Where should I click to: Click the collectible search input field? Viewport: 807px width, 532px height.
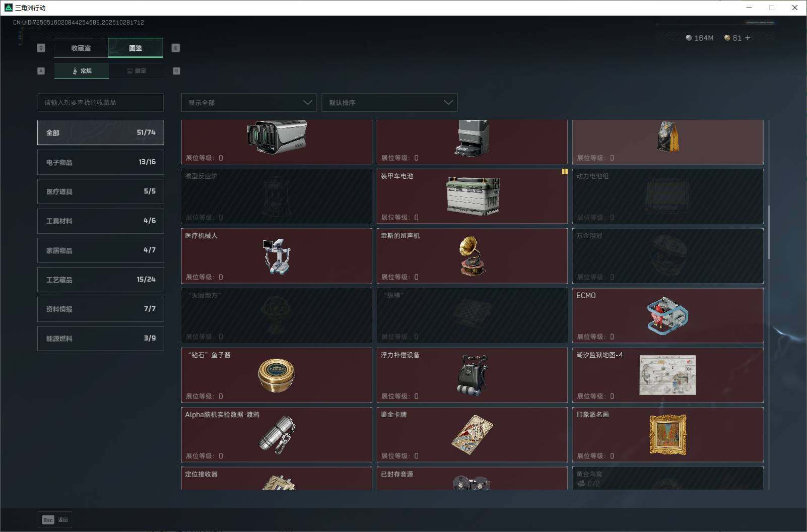pyautogui.click(x=101, y=102)
